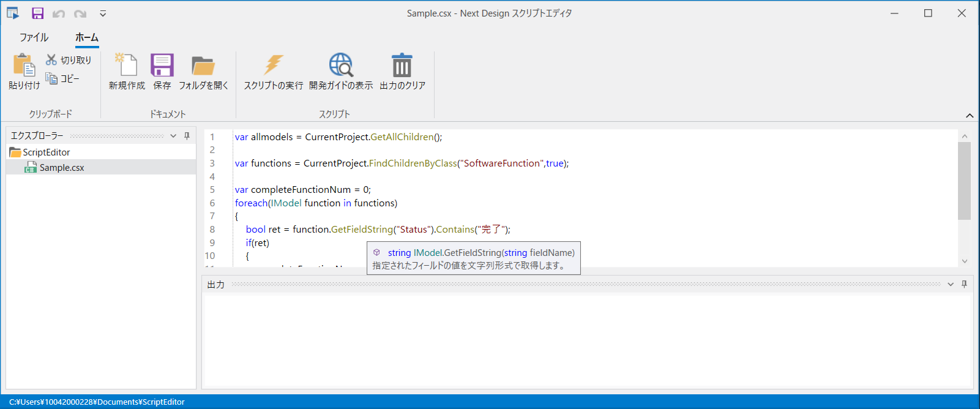This screenshot has height=409, width=980.
Task: Click the status bar path text
Action: pos(97,402)
